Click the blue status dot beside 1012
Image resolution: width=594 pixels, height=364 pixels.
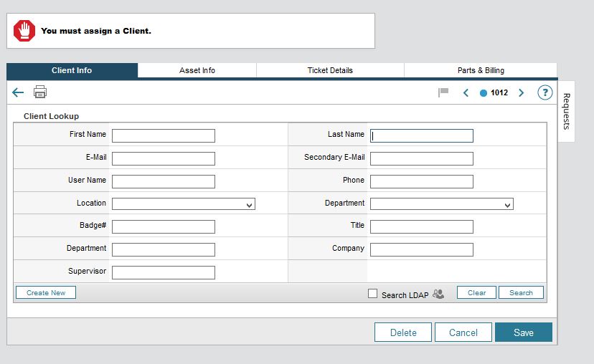484,93
